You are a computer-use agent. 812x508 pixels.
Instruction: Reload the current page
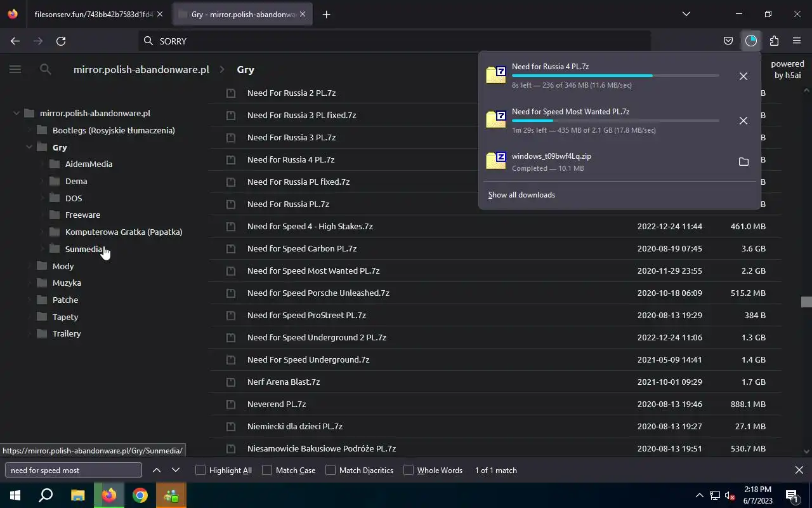[61, 41]
